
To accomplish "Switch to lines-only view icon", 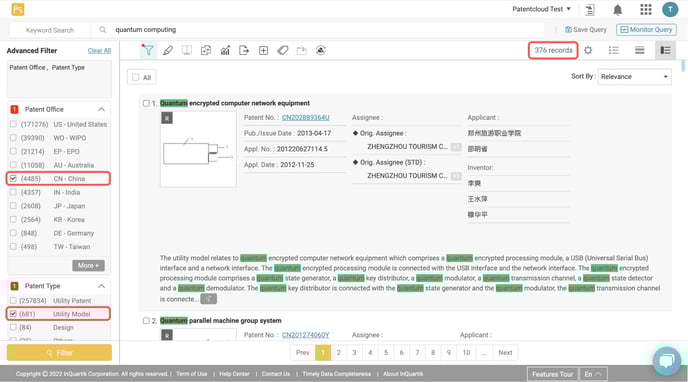I will click(x=639, y=50).
